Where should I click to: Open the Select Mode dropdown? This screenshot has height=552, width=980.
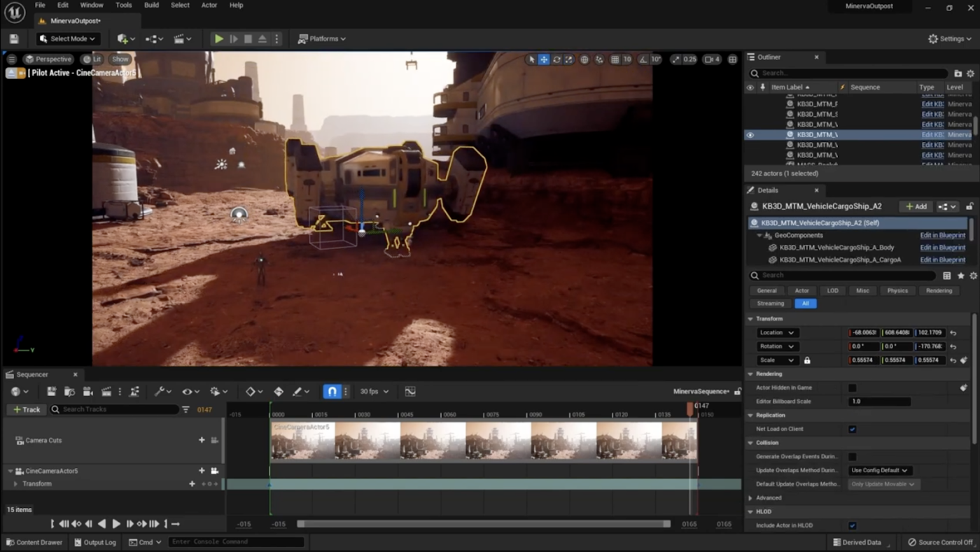(69, 39)
